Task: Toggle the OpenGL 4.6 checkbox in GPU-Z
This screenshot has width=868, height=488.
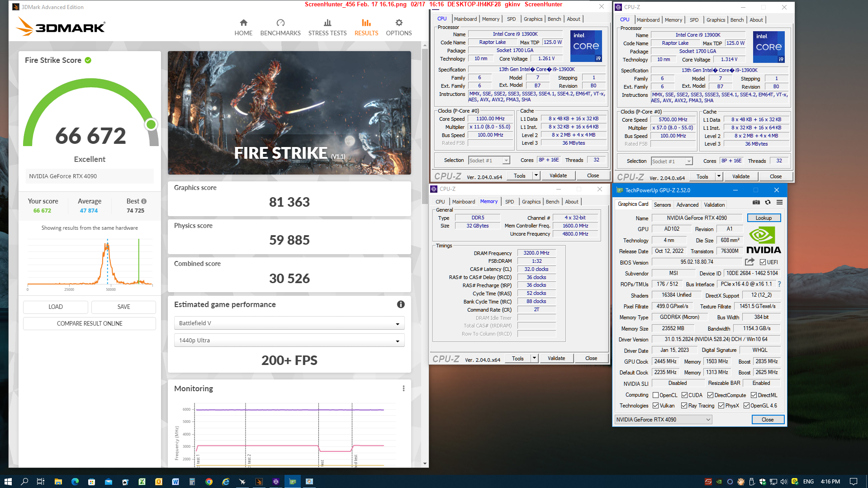Action: tap(746, 405)
